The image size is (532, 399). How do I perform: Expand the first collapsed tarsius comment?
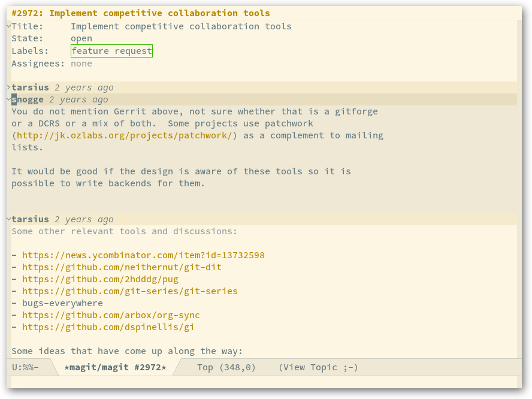pyautogui.click(x=8, y=87)
